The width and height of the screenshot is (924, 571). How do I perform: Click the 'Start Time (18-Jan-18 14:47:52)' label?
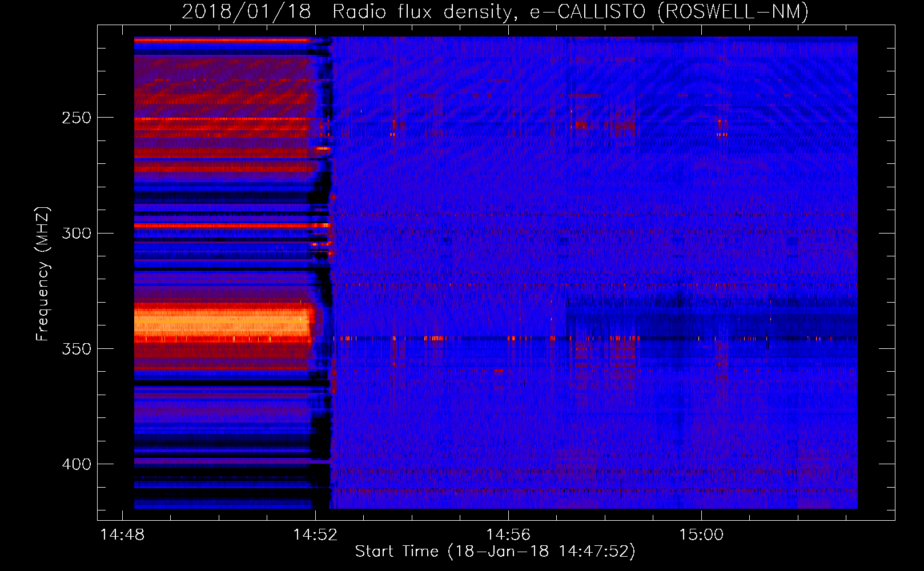495,552
